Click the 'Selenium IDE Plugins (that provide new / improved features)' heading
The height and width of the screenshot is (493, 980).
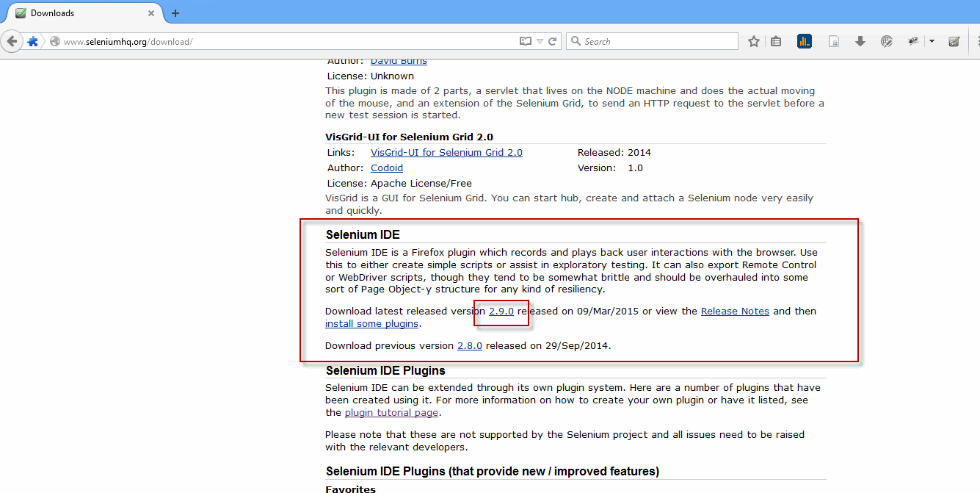[493, 471]
